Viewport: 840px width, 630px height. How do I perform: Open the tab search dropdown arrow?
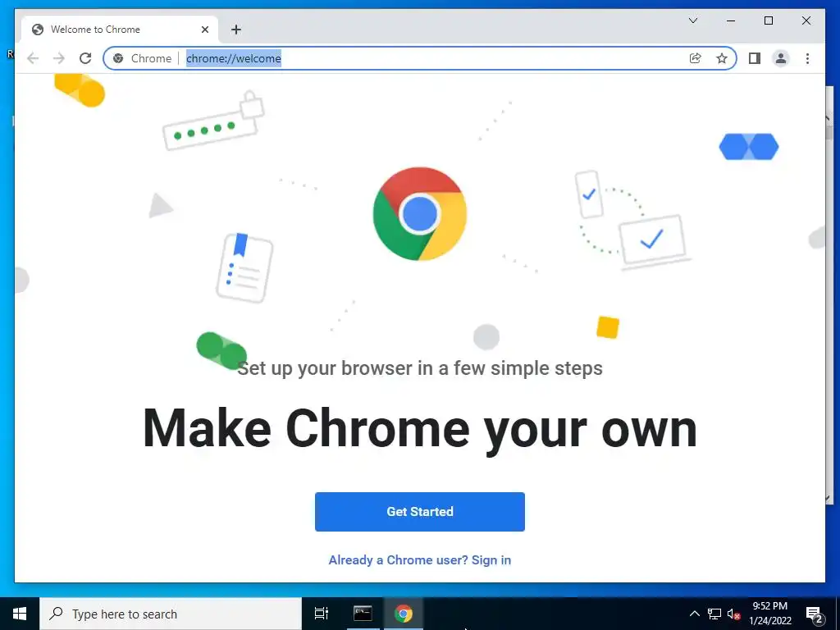[692, 21]
